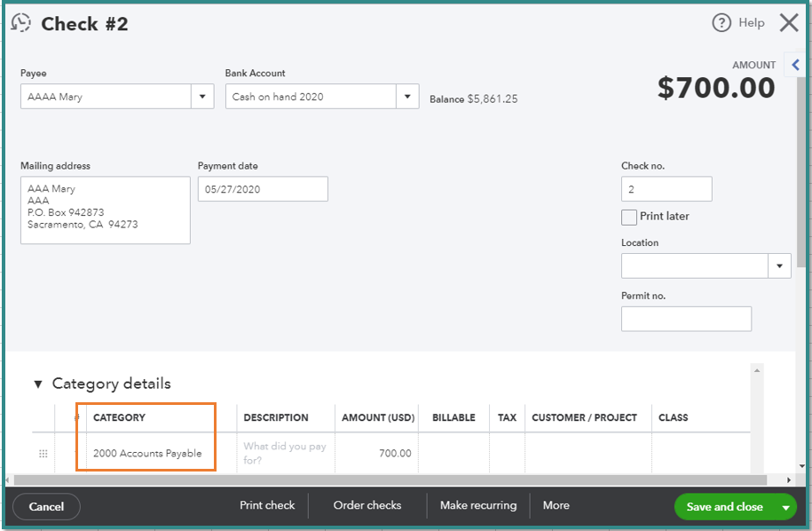
Task: Change the Payment date 05/27/2020
Action: click(x=263, y=189)
